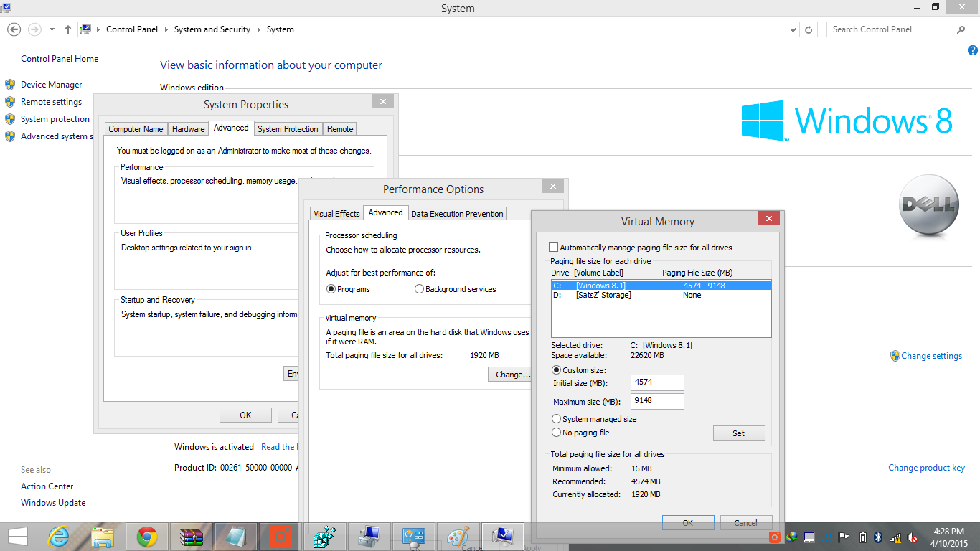Choose the No paging file option

pyautogui.click(x=556, y=433)
